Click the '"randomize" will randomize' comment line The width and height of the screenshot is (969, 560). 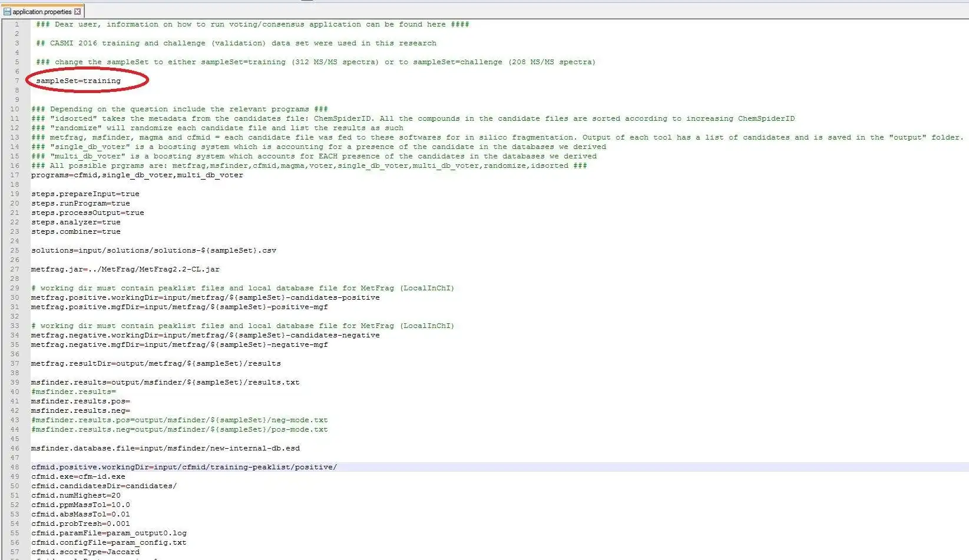coord(217,128)
